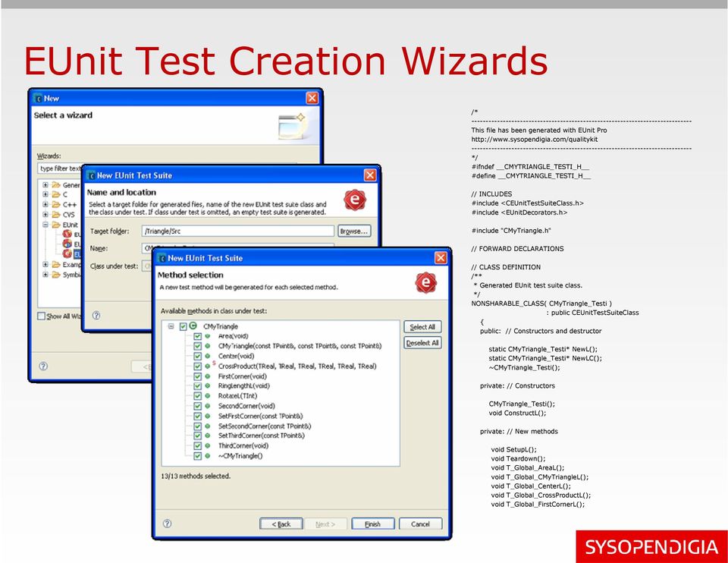Click the help icon in Name and location dialog
The height and width of the screenshot is (563, 728).
(96, 316)
